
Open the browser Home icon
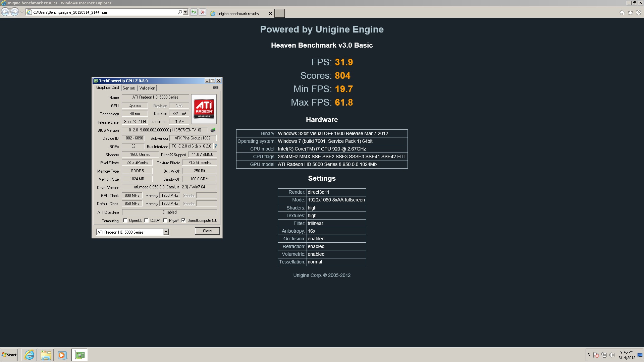(x=622, y=12)
